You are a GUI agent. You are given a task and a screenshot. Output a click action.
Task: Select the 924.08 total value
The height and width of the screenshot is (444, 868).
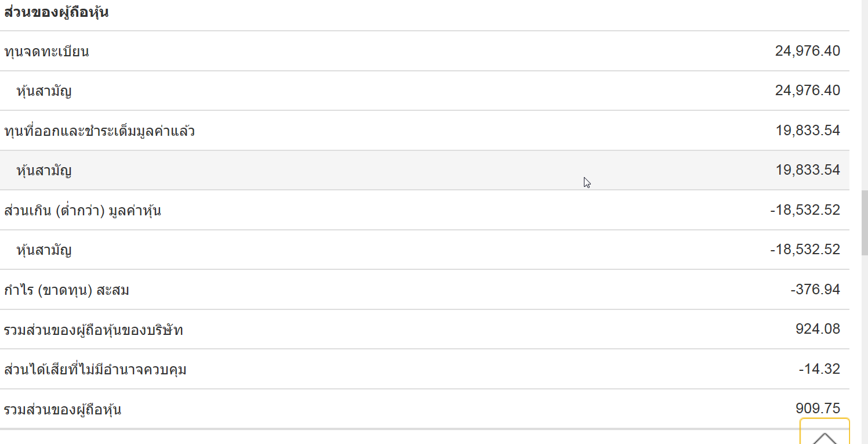[818, 329]
